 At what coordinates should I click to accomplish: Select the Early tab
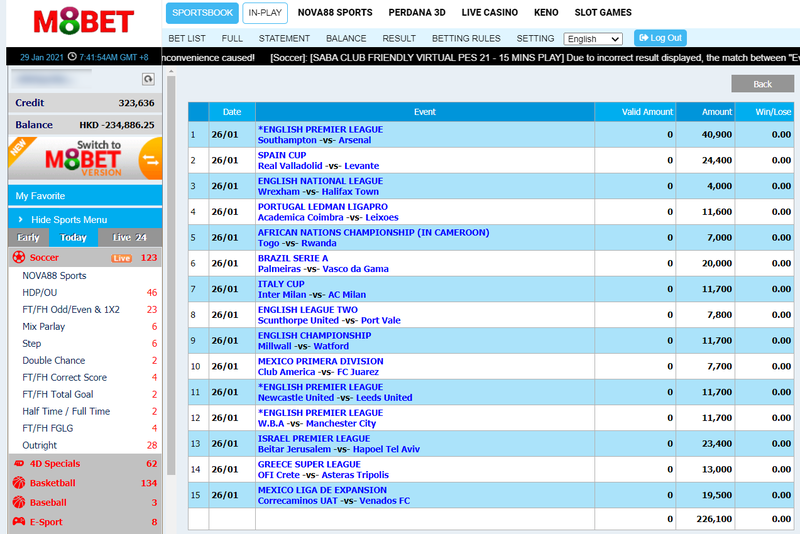(x=28, y=237)
